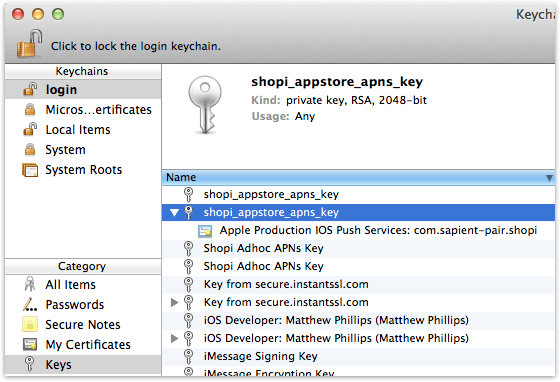Select the Micros...ertificates keychain
The image size is (560, 382).
tap(83, 110)
